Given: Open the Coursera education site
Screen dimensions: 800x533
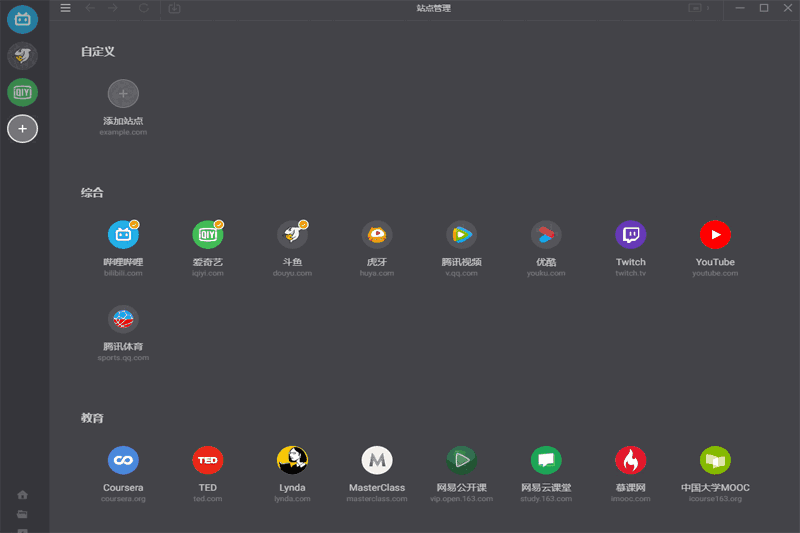Looking at the screenshot, I should (123, 460).
